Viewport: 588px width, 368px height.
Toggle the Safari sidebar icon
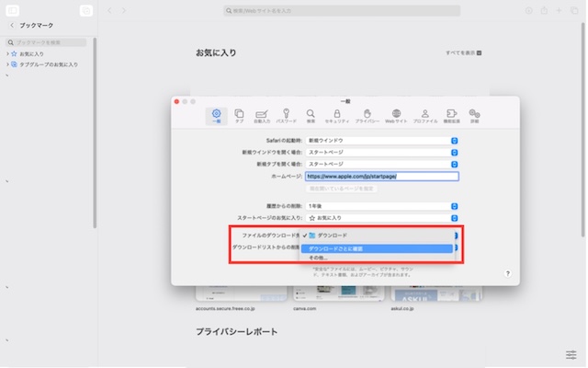pyautogui.click(x=12, y=10)
